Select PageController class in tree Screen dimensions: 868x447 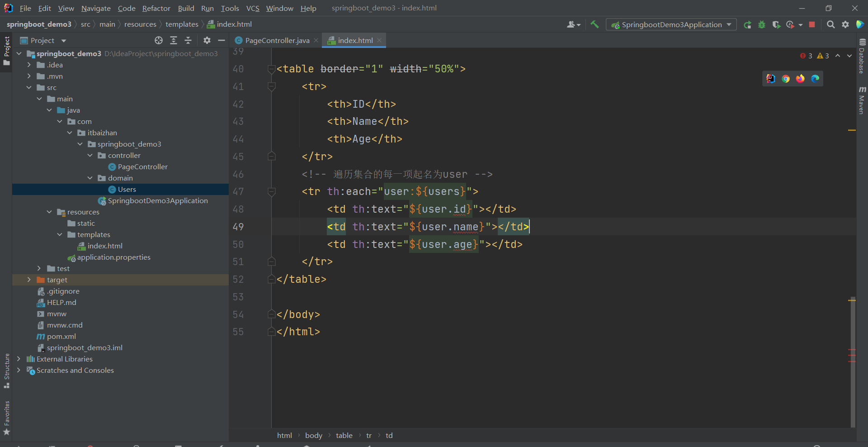142,166
